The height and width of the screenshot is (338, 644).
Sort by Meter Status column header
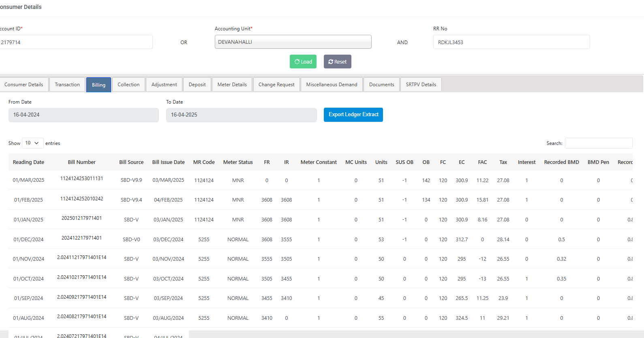tap(238, 162)
